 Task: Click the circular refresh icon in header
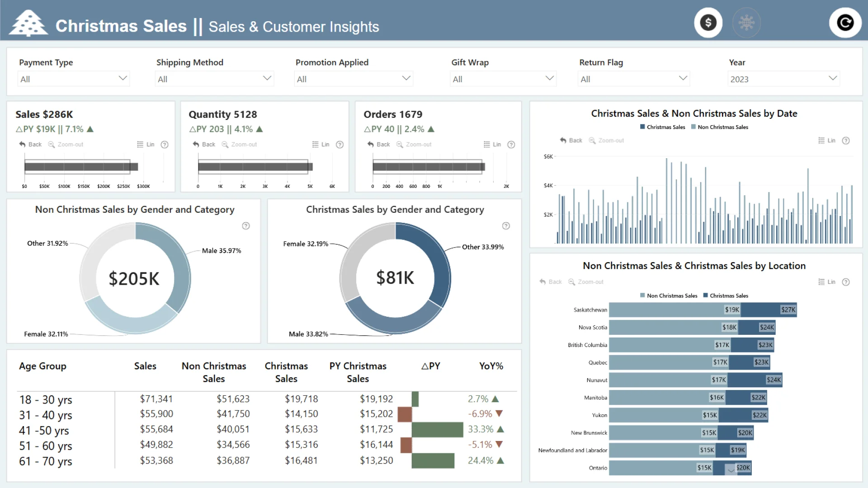(x=845, y=23)
